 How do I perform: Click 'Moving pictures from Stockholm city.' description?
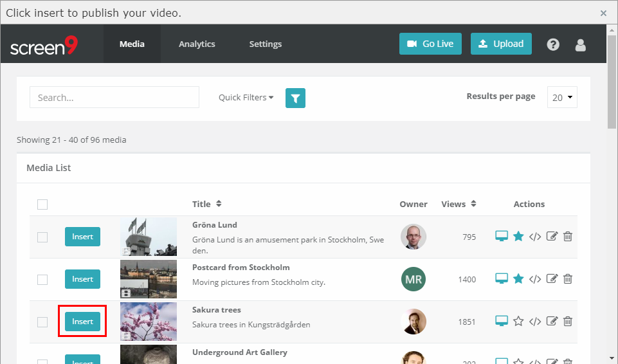click(x=259, y=282)
